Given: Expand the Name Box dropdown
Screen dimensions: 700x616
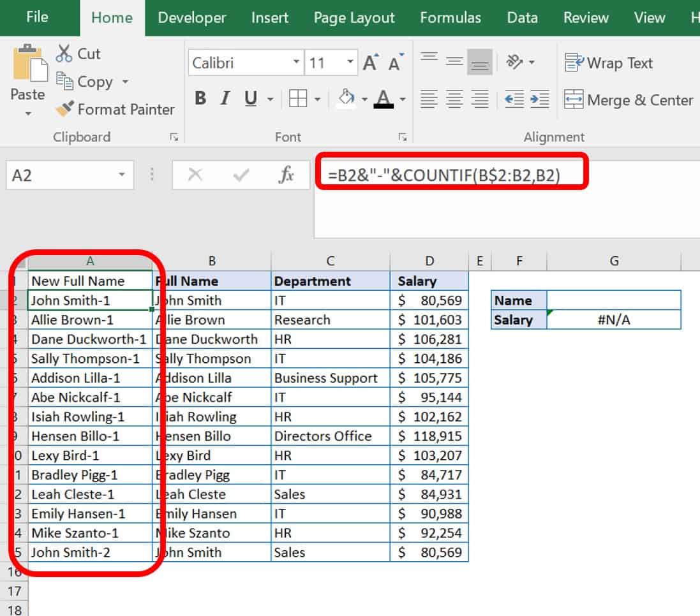Looking at the screenshot, I should point(121,175).
